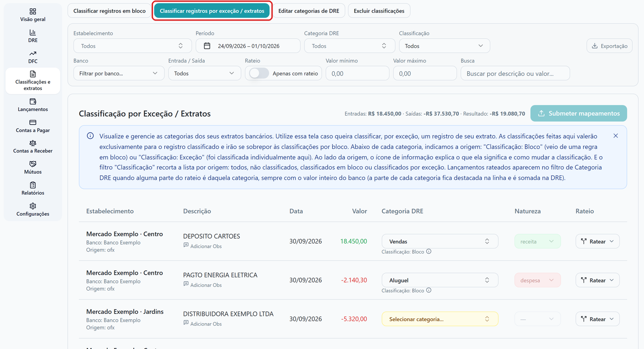This screenshot has height=349, width=644.
Task: Open Aluguel category dropdown for energia row
Action: [440, 280]
